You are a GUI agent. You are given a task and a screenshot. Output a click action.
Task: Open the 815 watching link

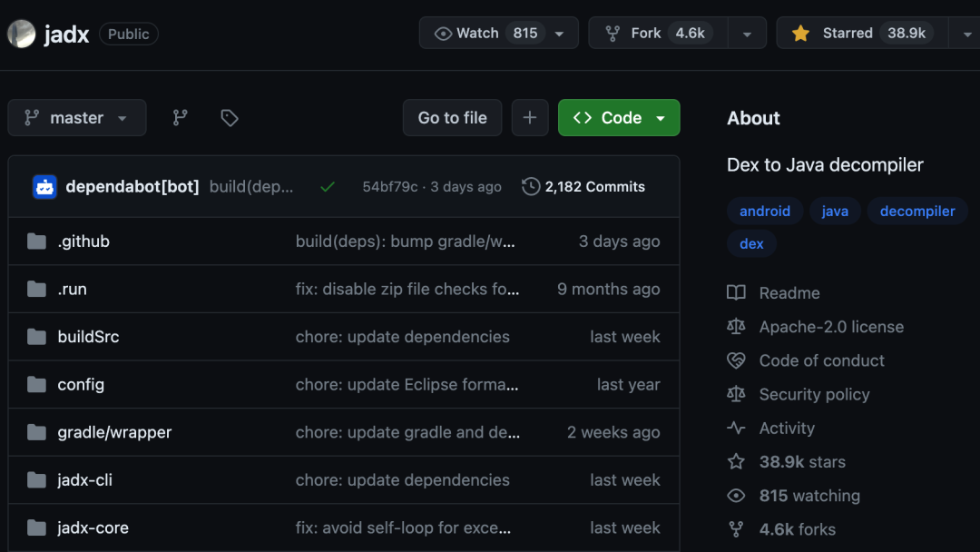point(809,495)
